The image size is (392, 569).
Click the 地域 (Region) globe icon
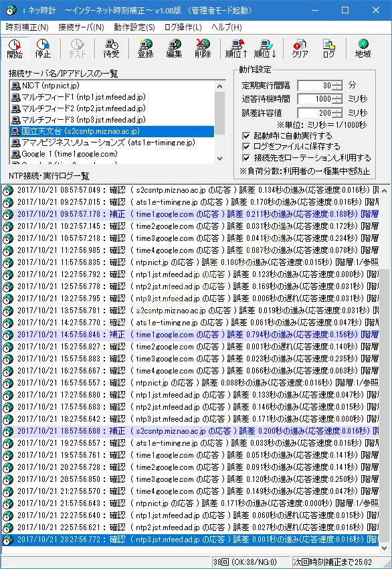tap(363, 48)
